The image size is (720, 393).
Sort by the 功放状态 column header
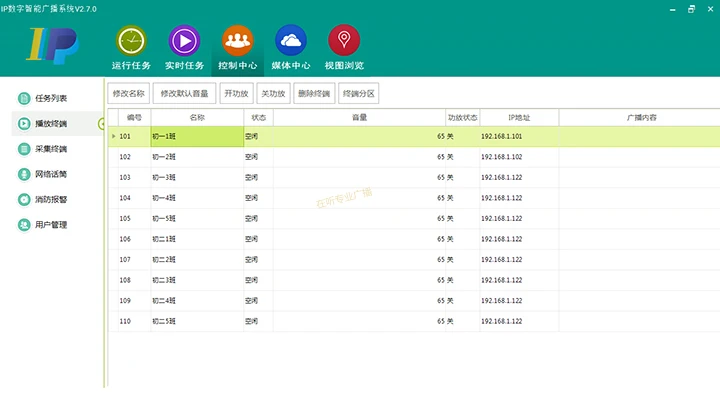point(462,118)
